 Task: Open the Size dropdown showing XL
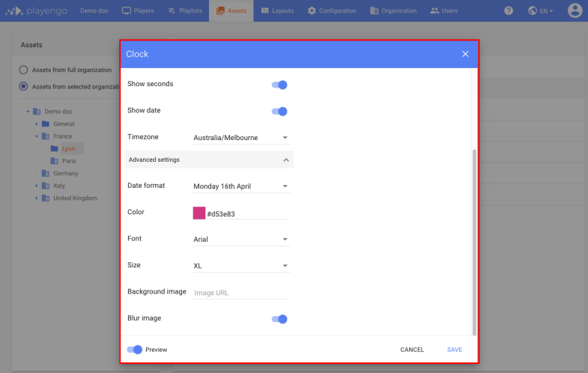click(241, 266)
